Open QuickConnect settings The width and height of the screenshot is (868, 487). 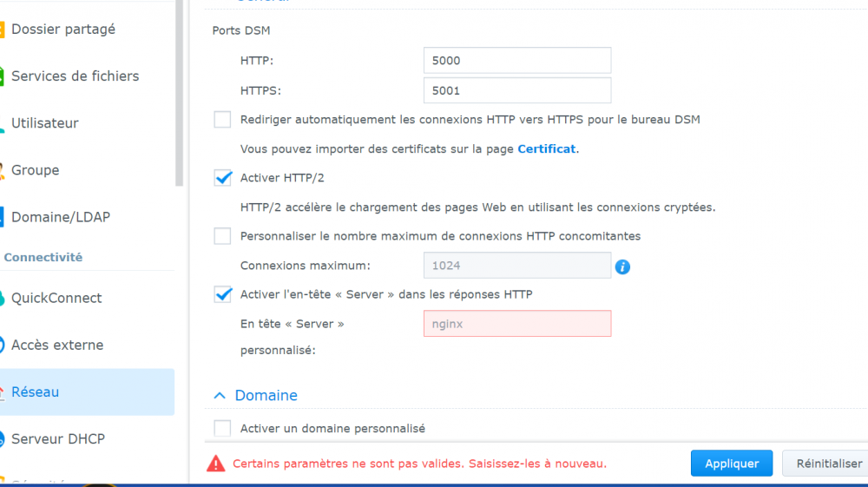[56, 299]
